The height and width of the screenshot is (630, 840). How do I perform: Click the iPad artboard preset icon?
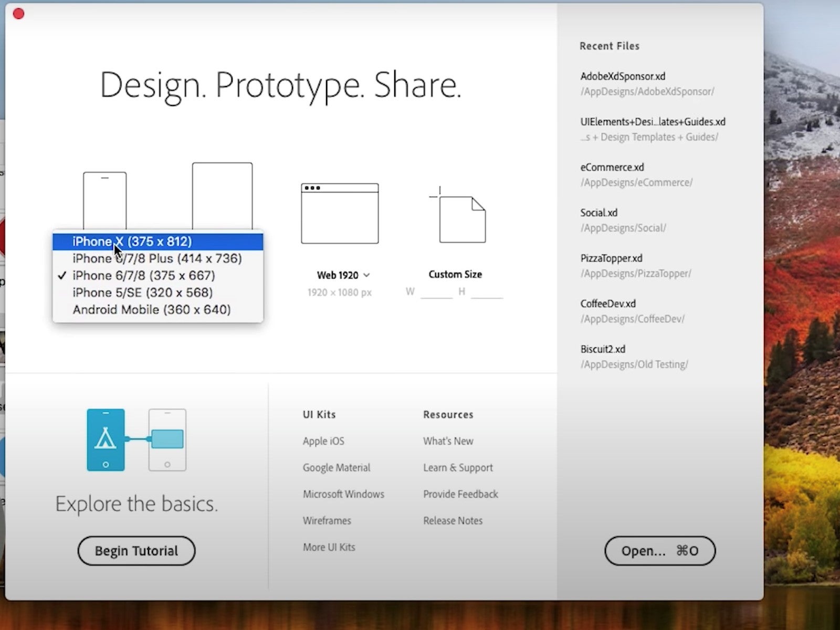222,196
